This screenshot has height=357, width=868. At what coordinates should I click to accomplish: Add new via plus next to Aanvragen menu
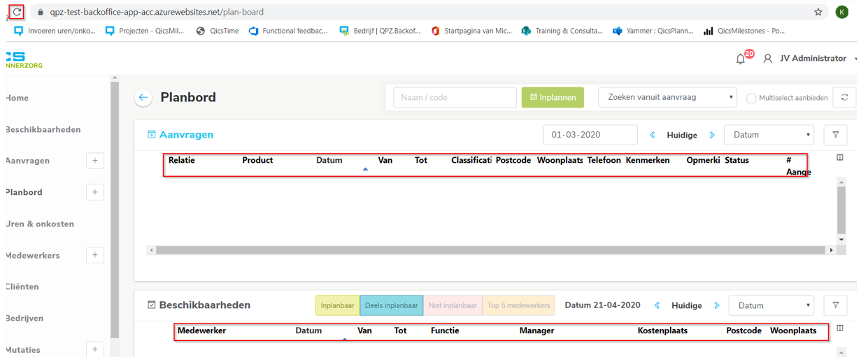(95, 161)
